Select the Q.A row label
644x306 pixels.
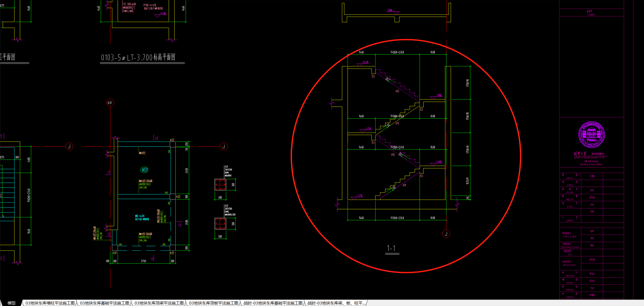pos(570,255)
